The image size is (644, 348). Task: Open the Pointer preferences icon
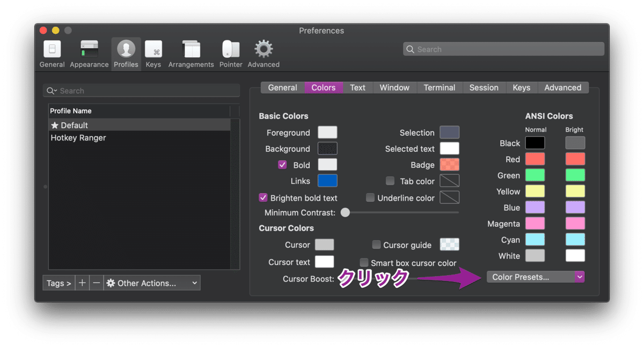click(231, 54)
